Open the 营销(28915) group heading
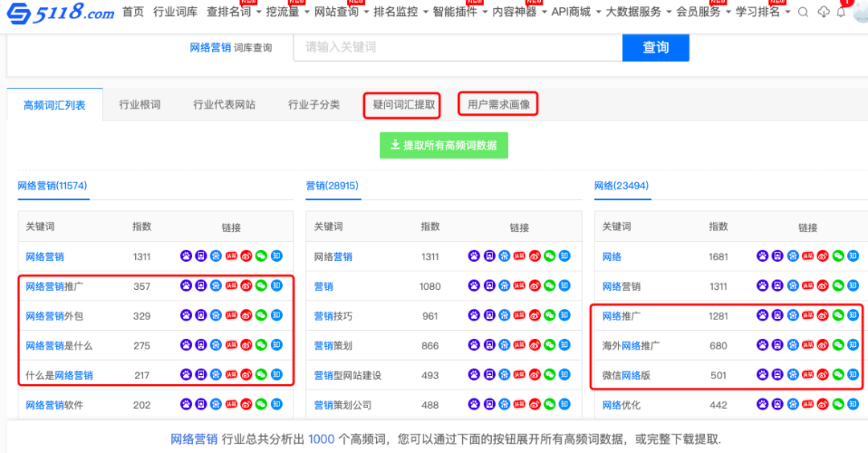The width and height of the screenshot is (868, 453). pyautogui.click(x=332, y=186)
